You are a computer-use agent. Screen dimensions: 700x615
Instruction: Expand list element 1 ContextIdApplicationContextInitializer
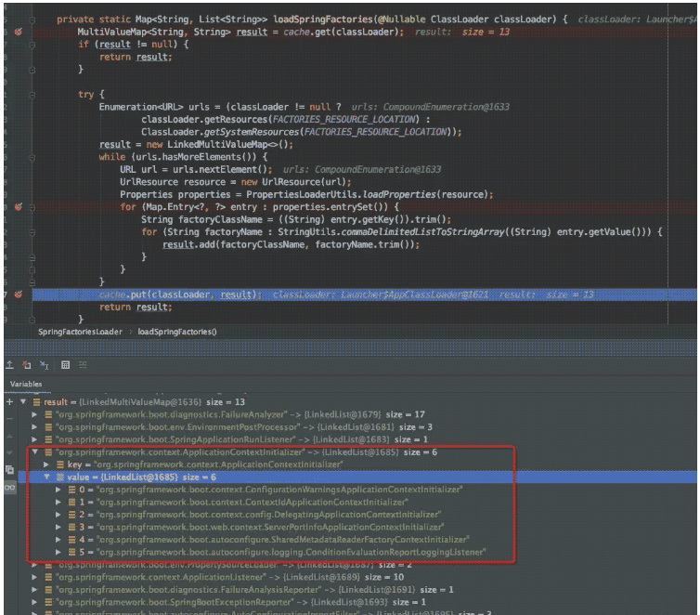tap(58, 502)
